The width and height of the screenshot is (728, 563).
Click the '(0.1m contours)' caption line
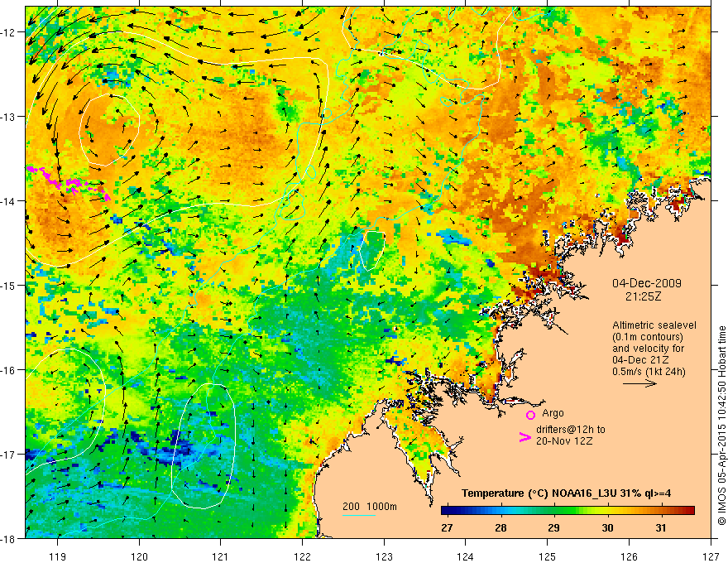click(x=648, y=337)
